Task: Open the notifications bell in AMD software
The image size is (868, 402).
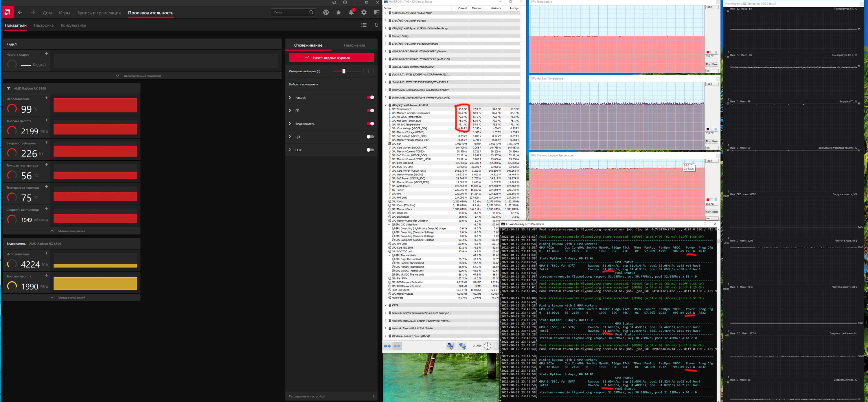Action: [351, 12]
